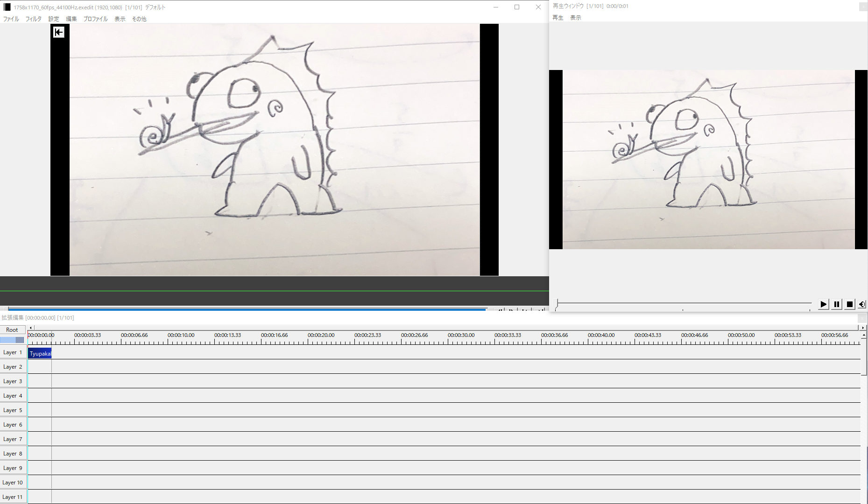Open the ファイル menu
This screenshot has height=504, width=868.
click(x=11, y=19)
